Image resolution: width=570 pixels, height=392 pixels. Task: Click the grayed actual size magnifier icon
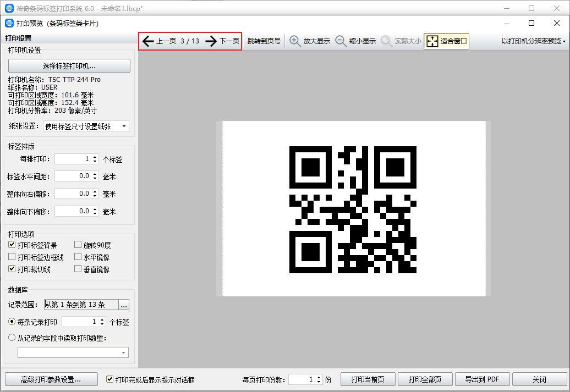point(386,41)
